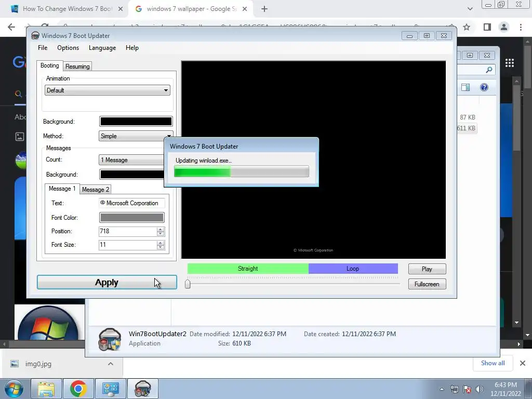Viewport: 532px width, 399px height.
Task: Click Show all downloads
Action: tap(493, 363)
